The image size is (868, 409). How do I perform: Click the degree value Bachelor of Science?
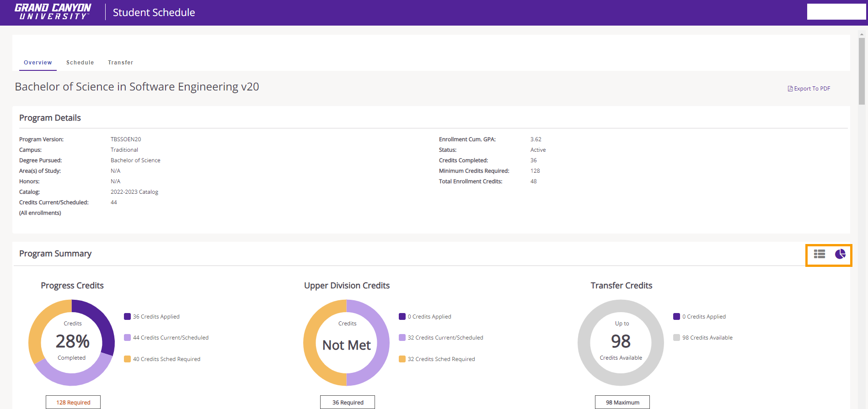[135, 160]
